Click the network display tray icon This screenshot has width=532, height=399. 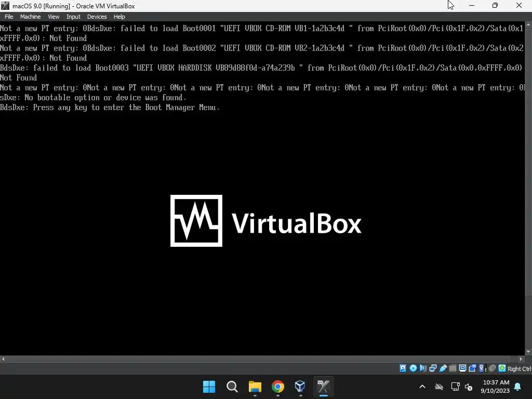click(x=455, y=387)
